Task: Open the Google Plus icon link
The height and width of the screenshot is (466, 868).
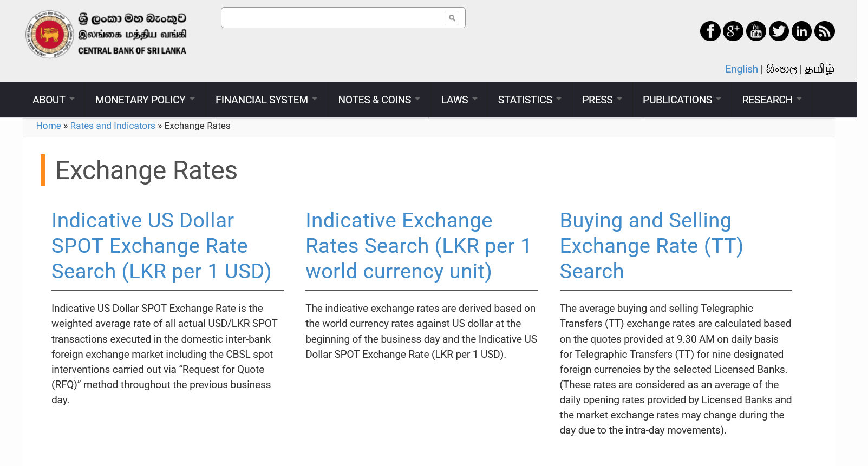Action: tap(733, 31)
